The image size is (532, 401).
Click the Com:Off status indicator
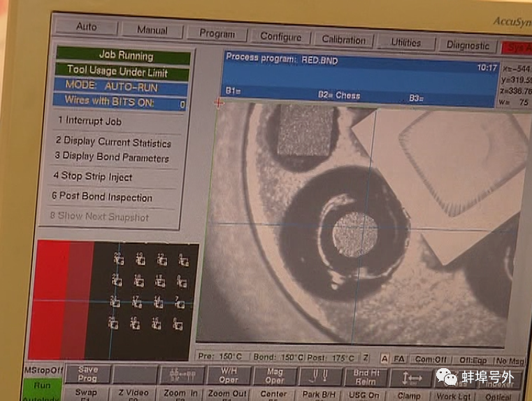click(x=431, y=359)
